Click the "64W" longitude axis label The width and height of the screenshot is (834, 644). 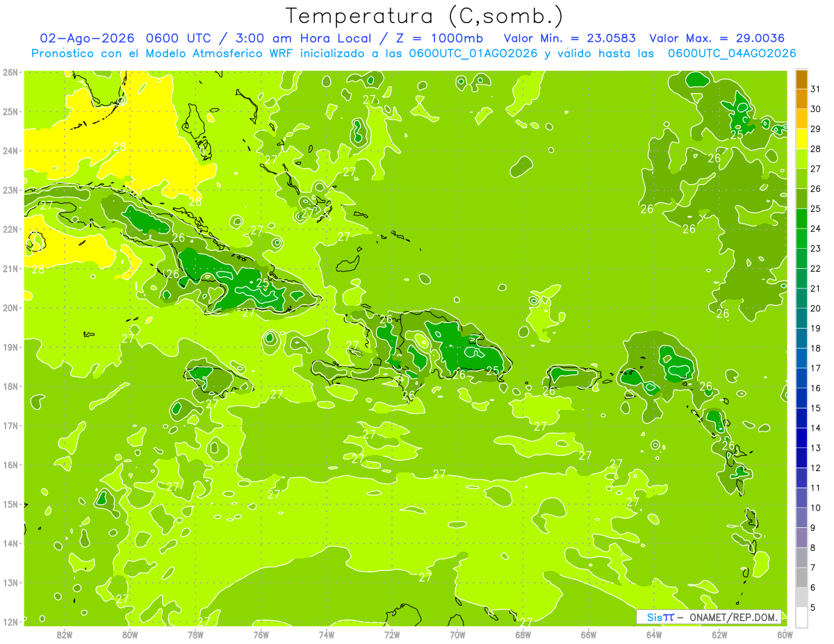pos(654,634)
